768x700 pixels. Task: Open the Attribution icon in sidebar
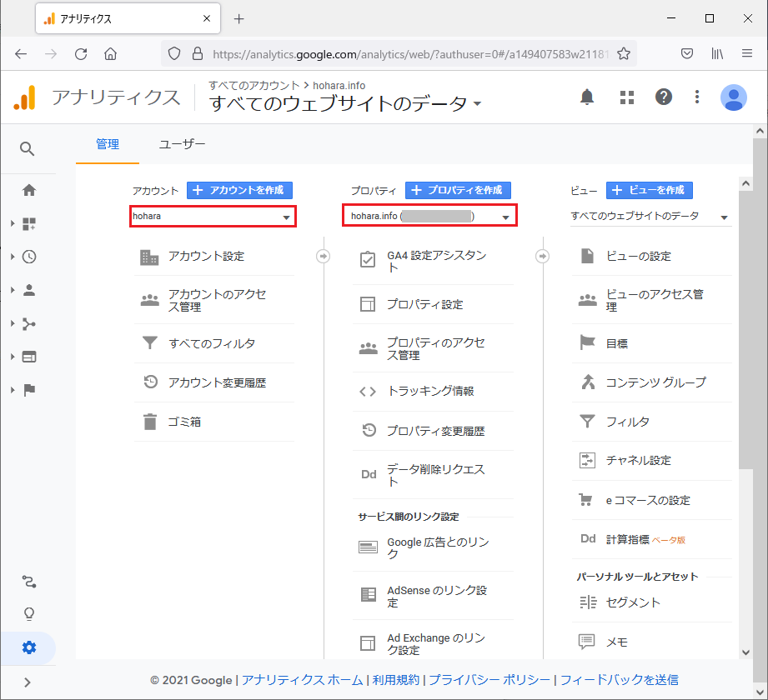[x=29, y=581]
